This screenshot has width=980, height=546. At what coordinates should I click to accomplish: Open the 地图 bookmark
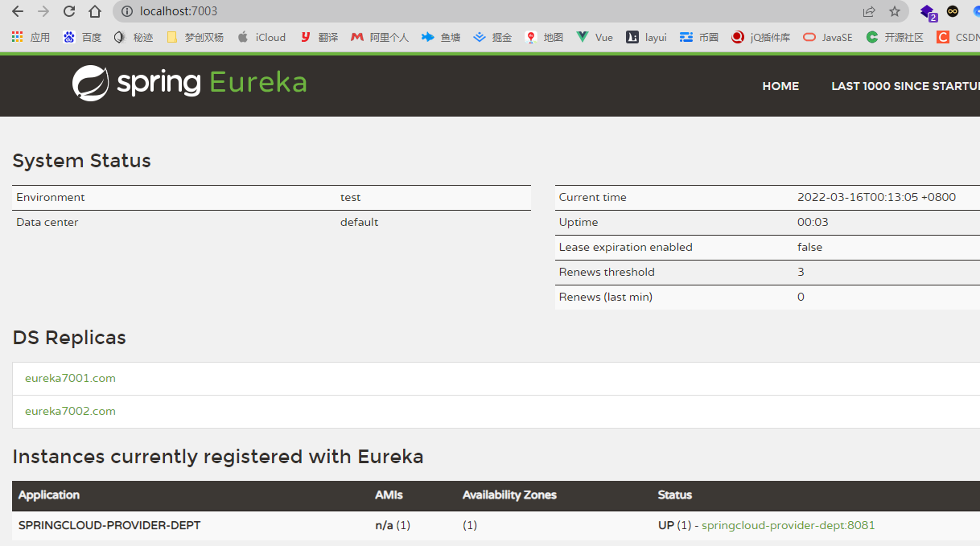click(x=544, y=37)
